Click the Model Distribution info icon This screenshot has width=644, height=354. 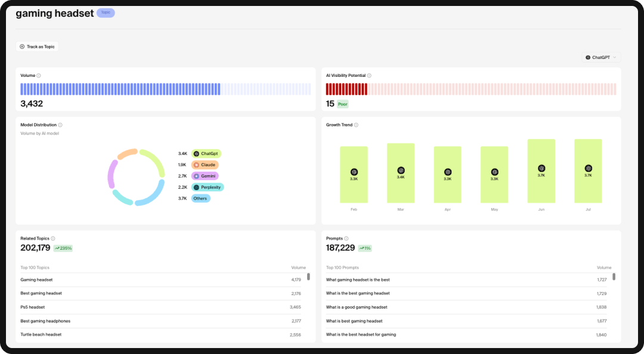click(61, 125)
